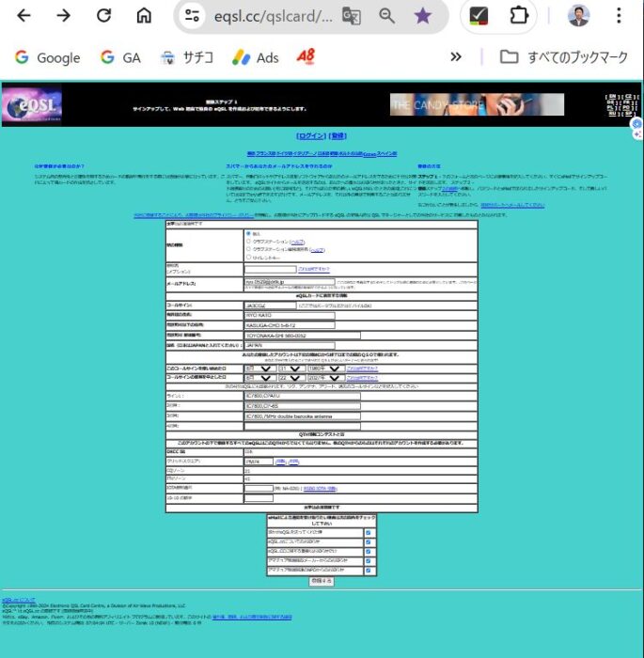Bookmark this page with the star icon
644x658 pixels.
(x=423, y=16)
